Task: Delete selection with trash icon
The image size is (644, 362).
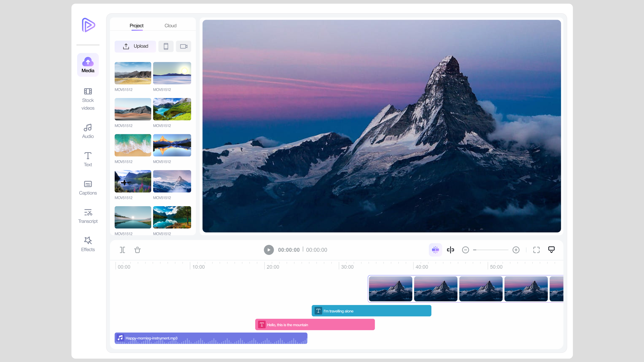Action: click(138, 250)
